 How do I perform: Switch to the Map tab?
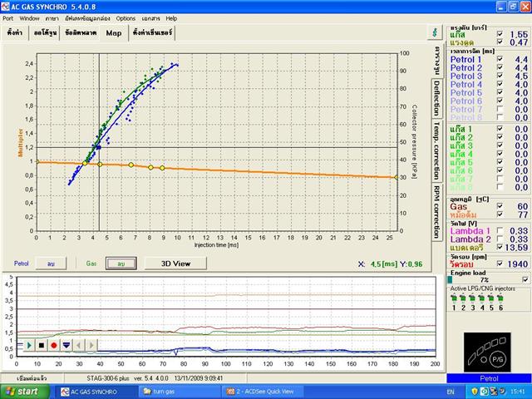(x=113, y=33)
